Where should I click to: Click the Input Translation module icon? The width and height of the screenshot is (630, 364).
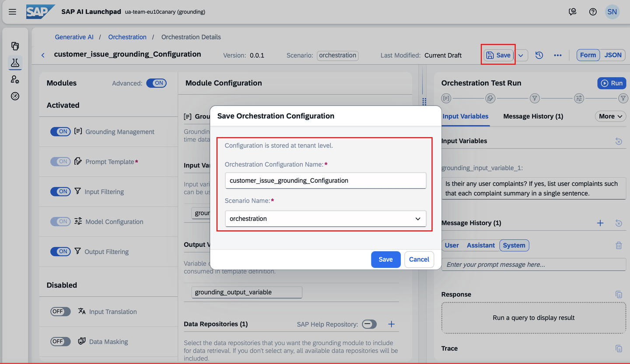82,311
